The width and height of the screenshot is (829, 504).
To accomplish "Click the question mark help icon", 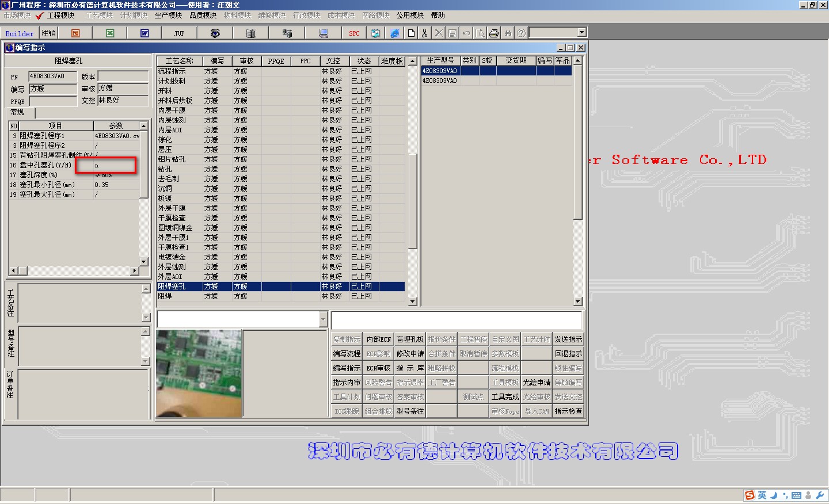I will (x=521, y=33).
